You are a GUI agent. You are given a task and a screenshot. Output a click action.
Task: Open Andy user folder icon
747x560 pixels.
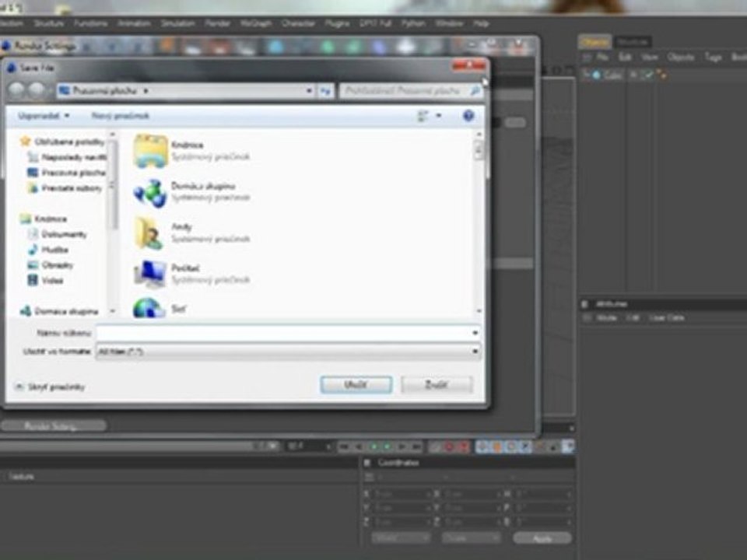pyautogui.click(x=149, y=233)
